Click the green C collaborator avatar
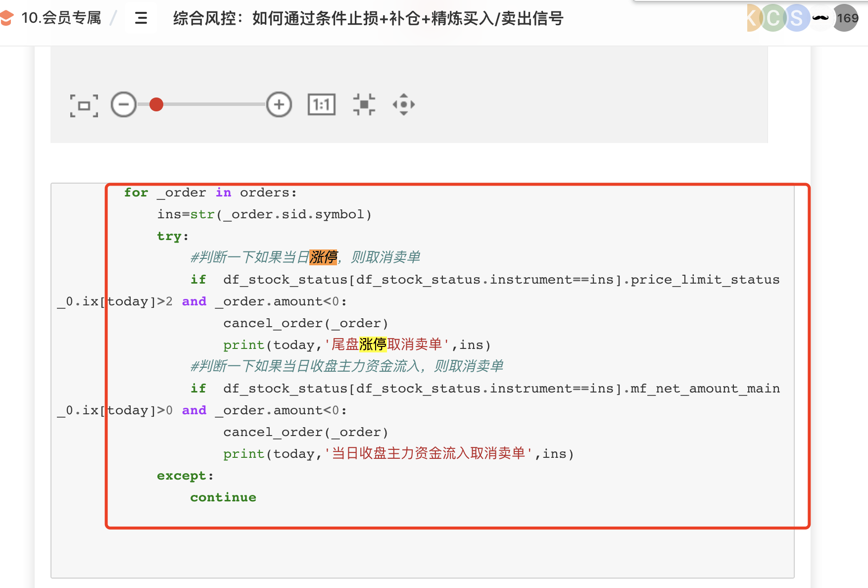 773,18
